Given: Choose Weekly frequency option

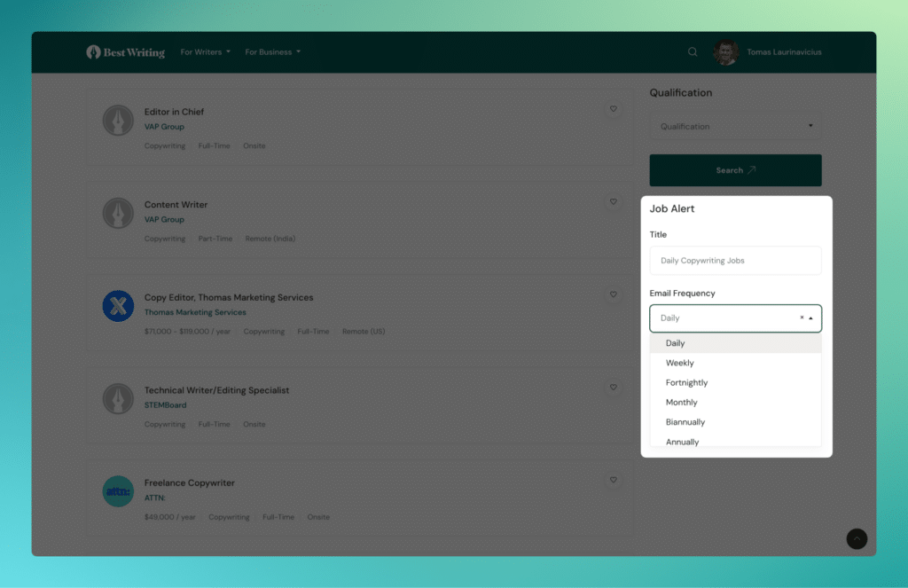Looking at the screenshot, I should [735, 363].
